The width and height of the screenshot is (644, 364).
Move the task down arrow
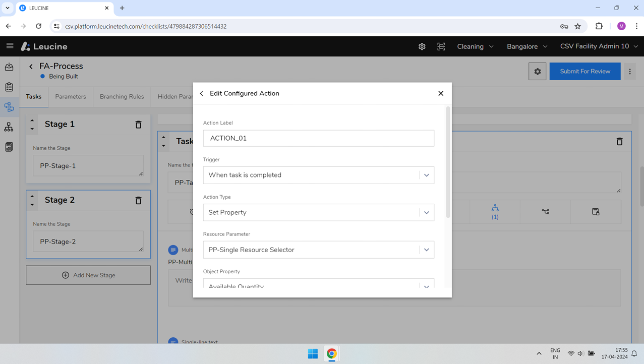point(163,146)
